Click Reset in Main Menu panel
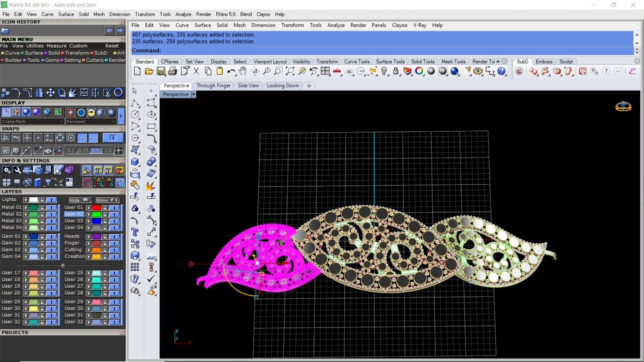644x362 pixels. coord(112,46)
